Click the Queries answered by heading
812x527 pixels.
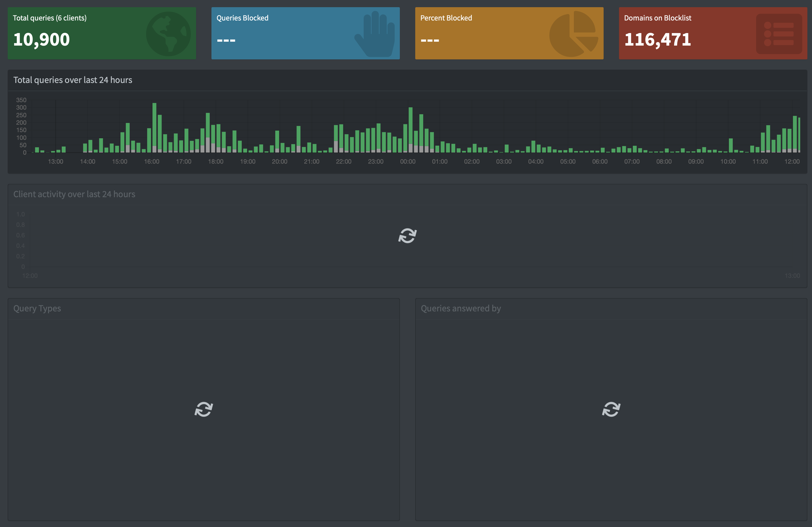click(x=461, y=308)
